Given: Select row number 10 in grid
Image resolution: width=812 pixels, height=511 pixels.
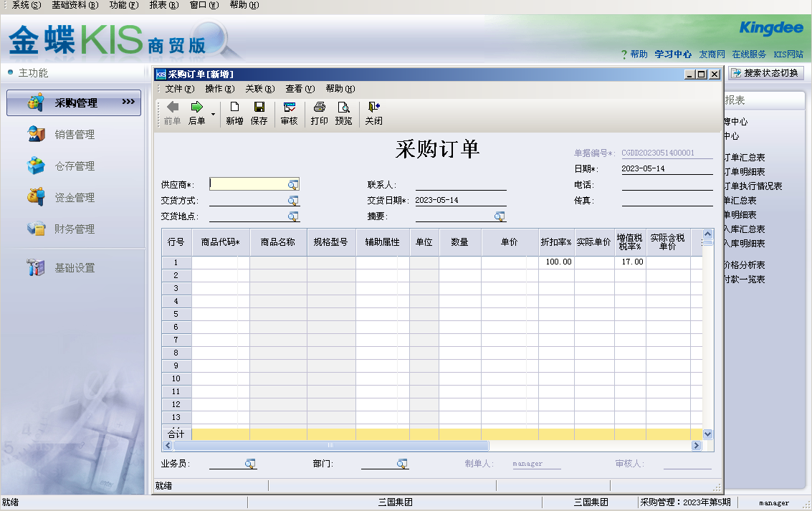Looking at the screenshot, I should tap(176, 378).
